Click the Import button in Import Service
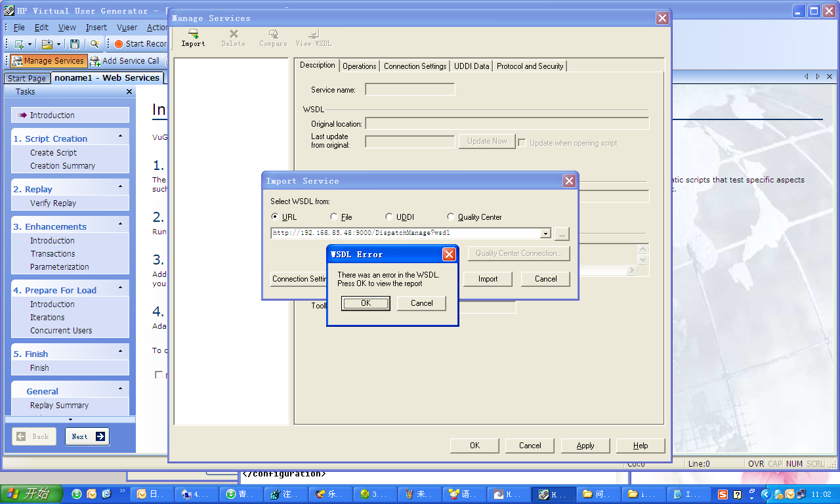Viewport: 840px width, 504px height. pos(488,279)
